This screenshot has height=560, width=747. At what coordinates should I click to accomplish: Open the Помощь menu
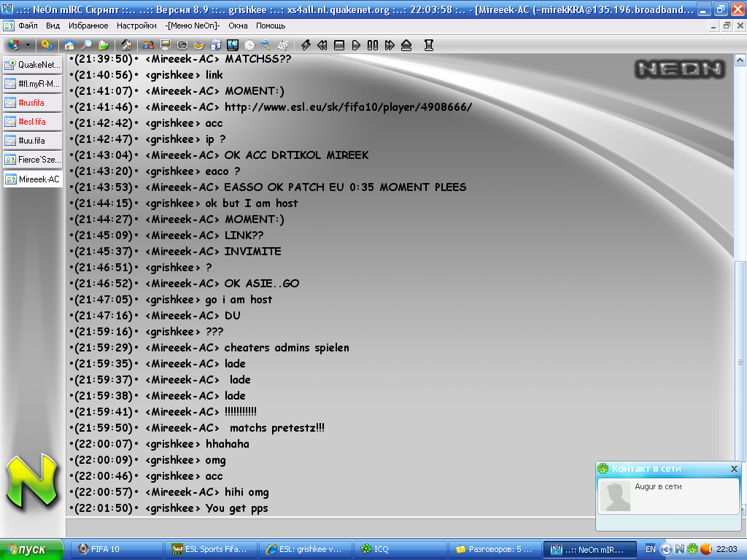click(271, 26)
